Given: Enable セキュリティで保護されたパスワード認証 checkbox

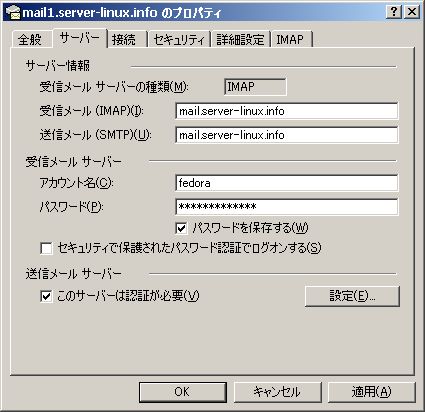Looking at the screenshot, I should pyautogui.click(x=46, y=248).
